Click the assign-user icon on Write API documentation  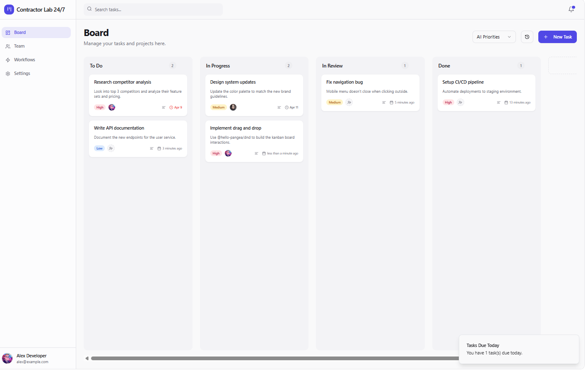111,148
